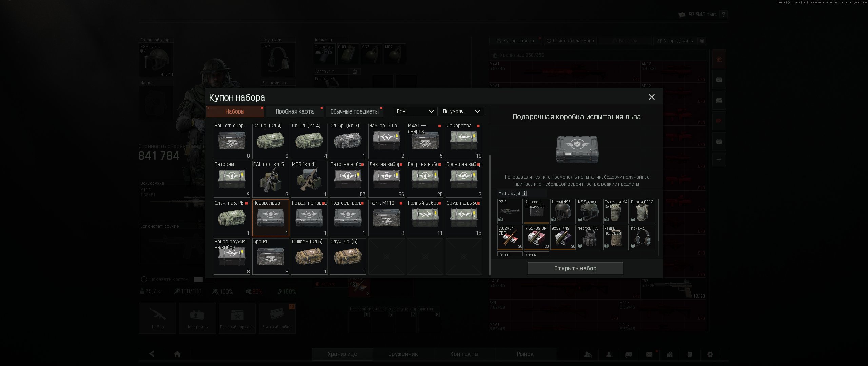
Task: Switch to the Пробная карта tab
Action: 295,111
